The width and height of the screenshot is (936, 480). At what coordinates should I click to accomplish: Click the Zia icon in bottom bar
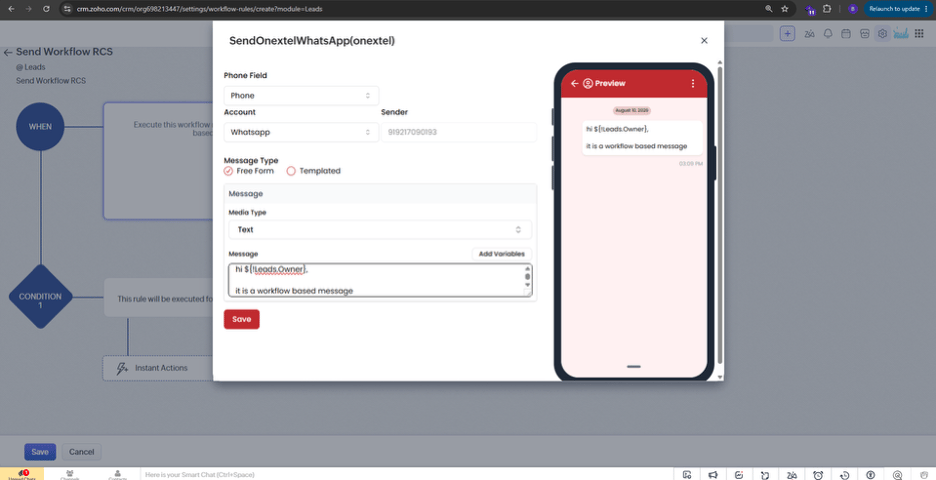click(792, 475)
